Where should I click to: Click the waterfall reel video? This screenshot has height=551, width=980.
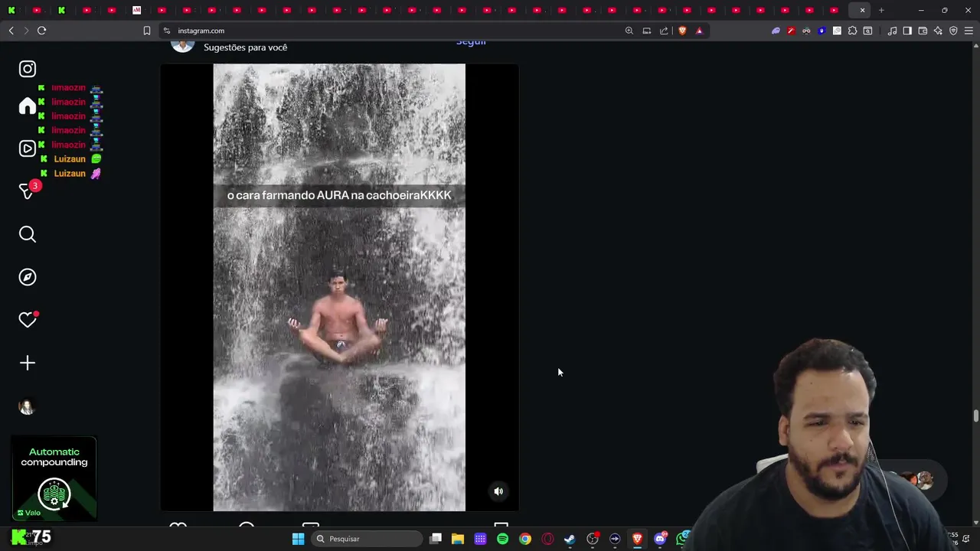pyautogui.click(x=339, y=287)
